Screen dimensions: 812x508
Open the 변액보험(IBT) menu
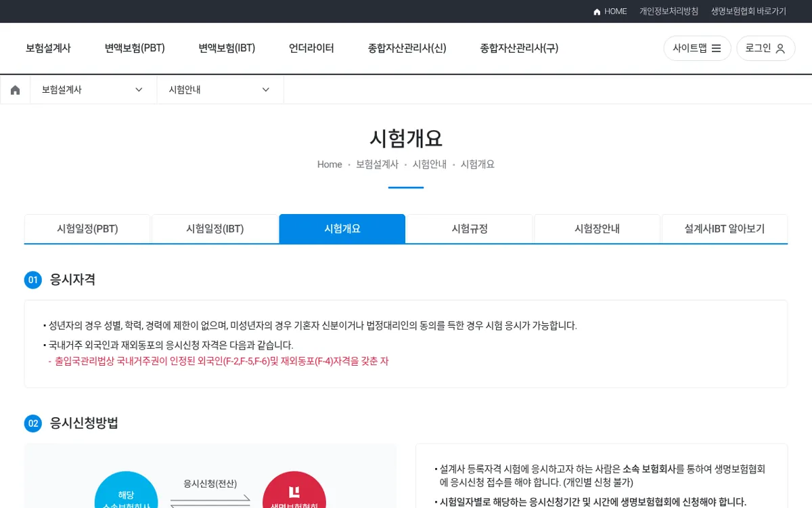pos(227,48)
